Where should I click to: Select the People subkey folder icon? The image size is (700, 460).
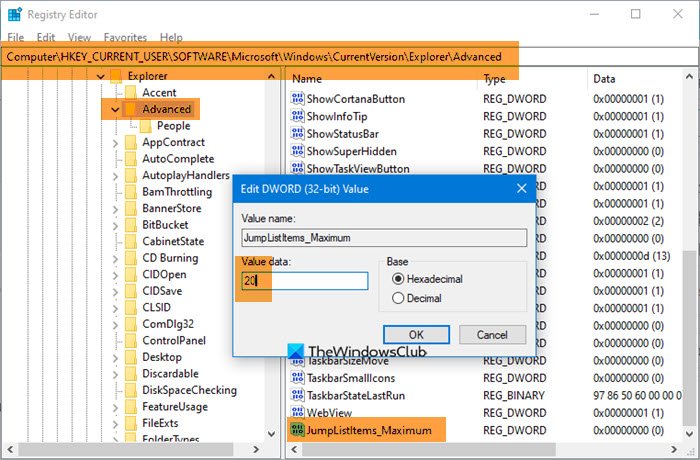coord(146,126)
